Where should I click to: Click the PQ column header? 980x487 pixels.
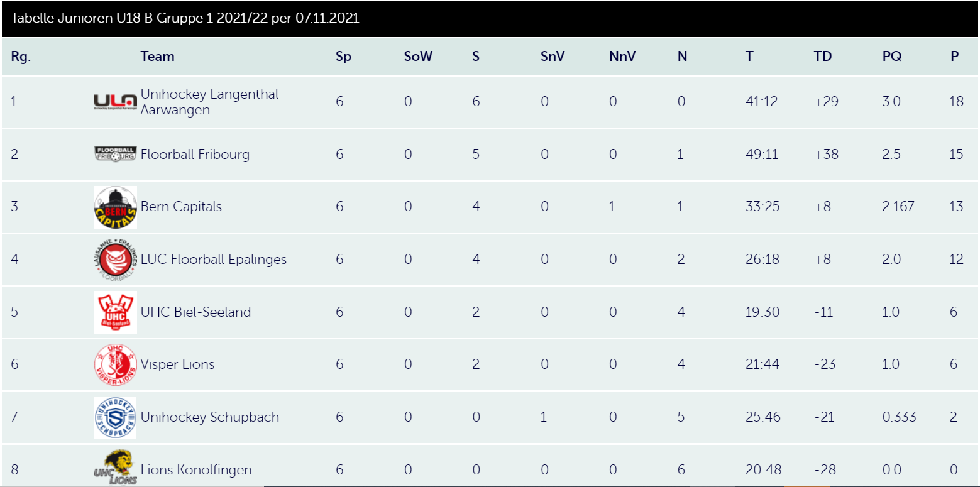pyautogui.click(x=891, y=57)
